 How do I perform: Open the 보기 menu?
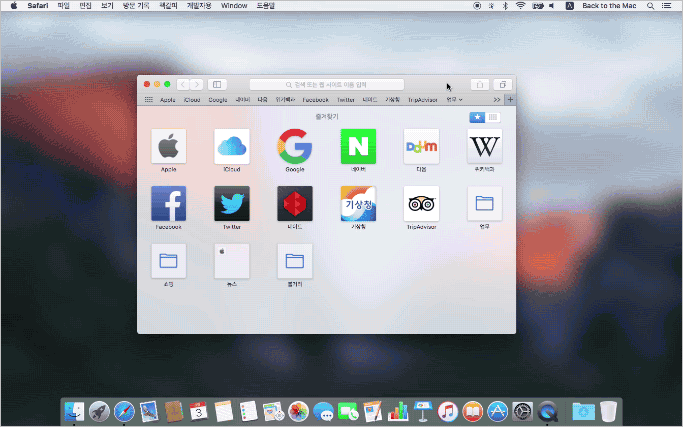107,6
